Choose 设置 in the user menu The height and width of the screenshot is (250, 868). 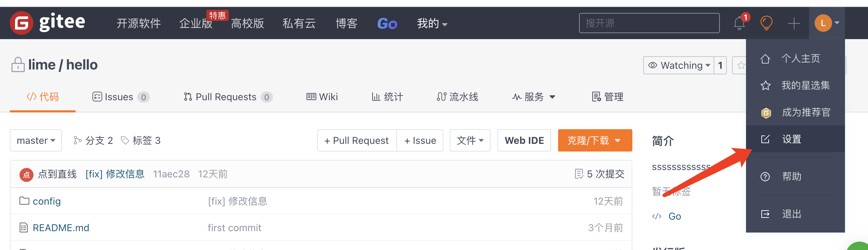click(x=795, y=139)
